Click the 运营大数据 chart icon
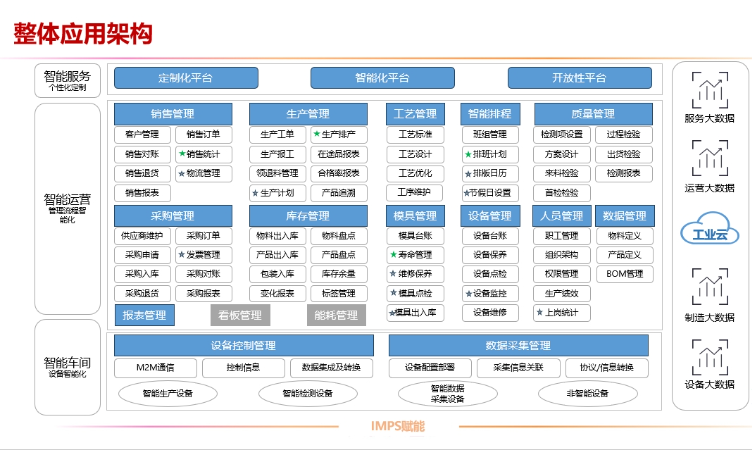The width and height of the screenshot is (752, 450). [x=710, y=158]
